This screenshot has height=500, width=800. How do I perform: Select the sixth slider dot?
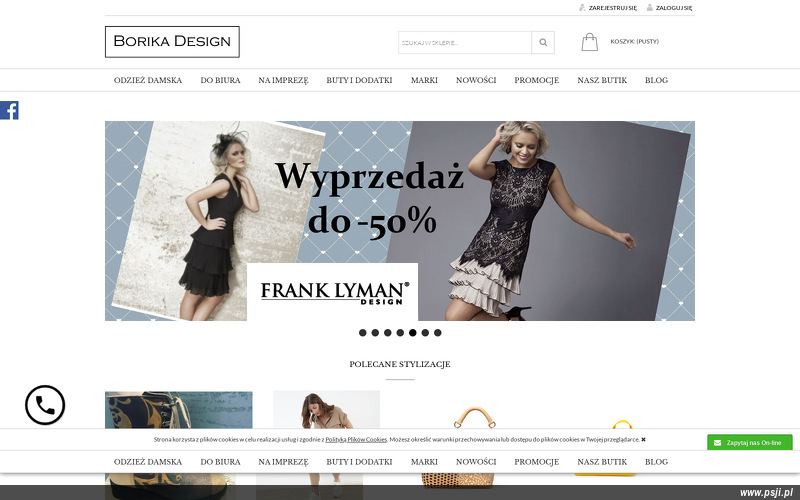coord(425,333)
